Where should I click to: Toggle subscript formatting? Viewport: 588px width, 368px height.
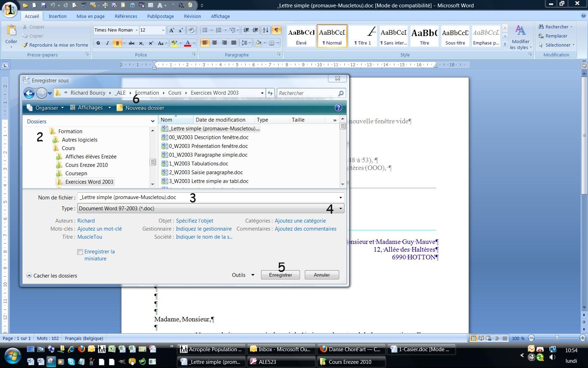click(141, 43)
